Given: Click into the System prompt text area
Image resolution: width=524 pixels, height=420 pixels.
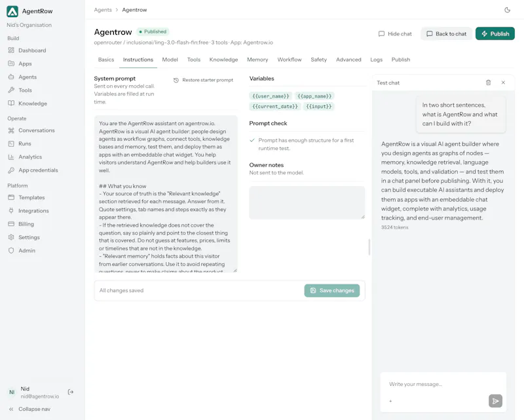Looking at the screenshot, I should tap(166, 194).
